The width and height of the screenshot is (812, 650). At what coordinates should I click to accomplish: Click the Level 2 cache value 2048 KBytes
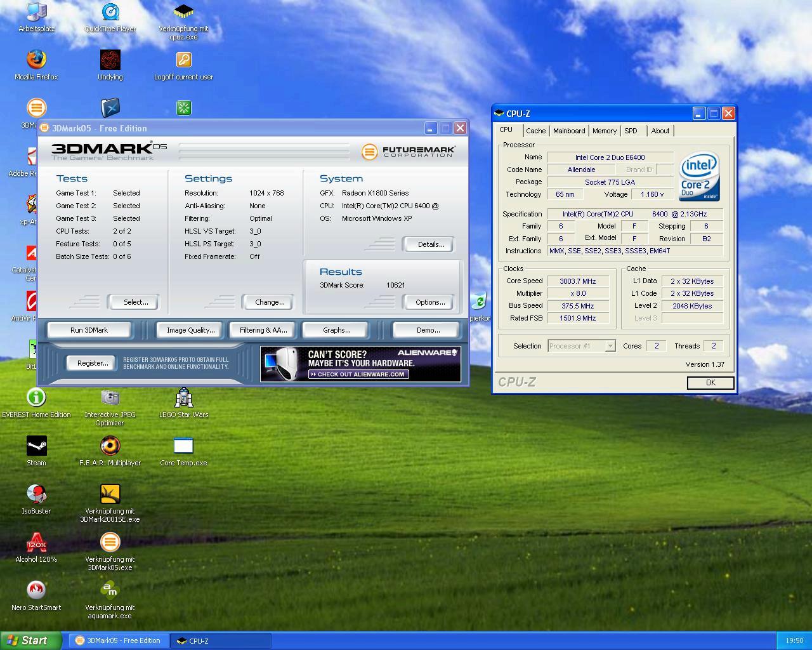point(692,306)
